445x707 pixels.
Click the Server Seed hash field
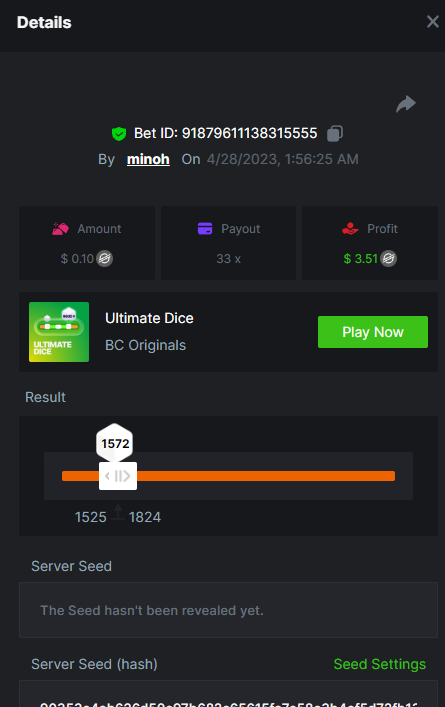click(228, 694)
